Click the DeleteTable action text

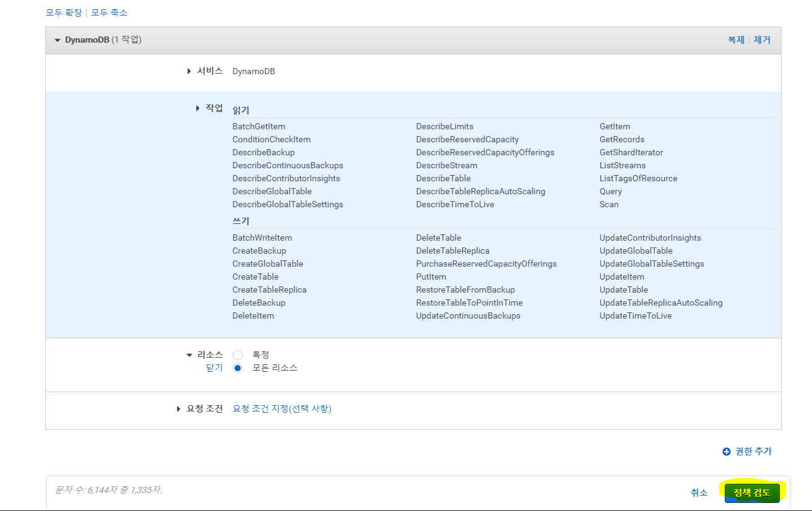[x=439, y=238]
